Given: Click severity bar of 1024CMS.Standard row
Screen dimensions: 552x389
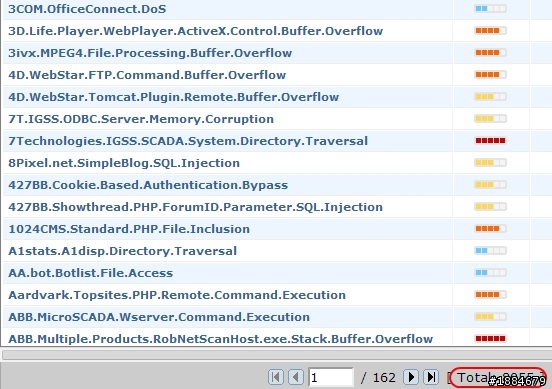Looking at the screenshot, I should pos(490,229).
